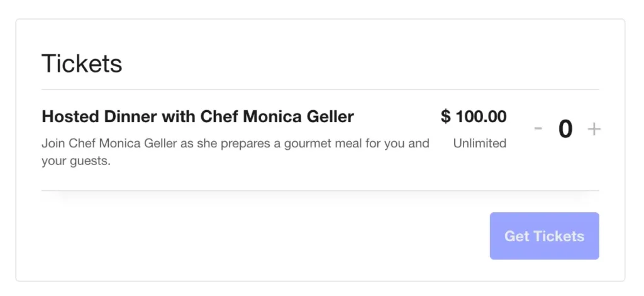Increase ticket quantity with plus icon
This screenshot has width=644, height=296.
pos(594,129)
